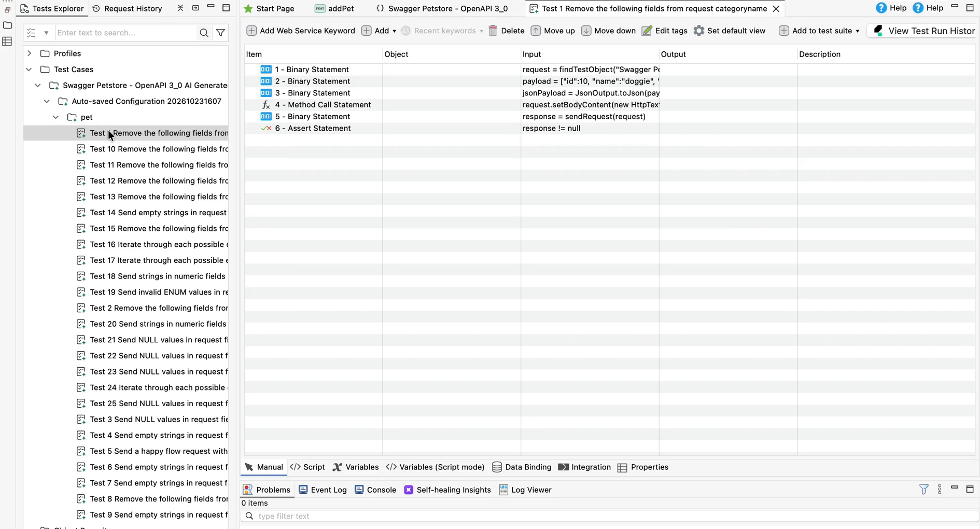Select Test 5 Send a happy flow request

[x=152, y=451]
